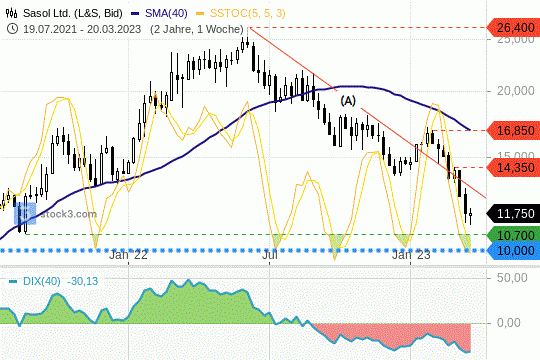
Task: Click the 10,700 green support marker
Action: click(513, 234)
